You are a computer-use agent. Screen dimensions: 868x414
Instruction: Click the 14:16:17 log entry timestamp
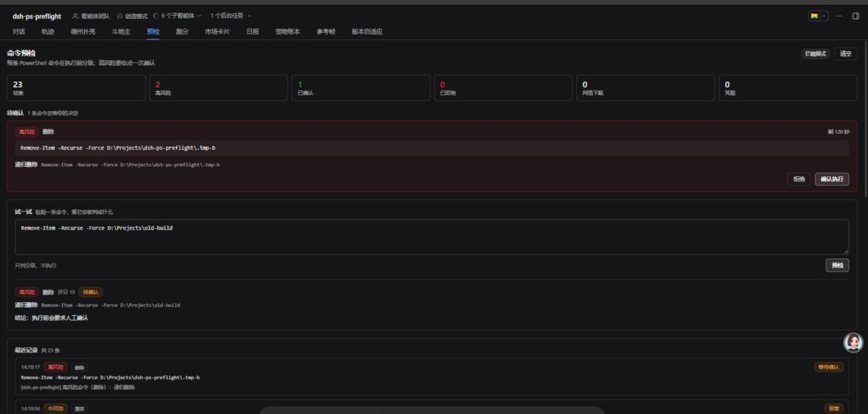coord(31,367)
